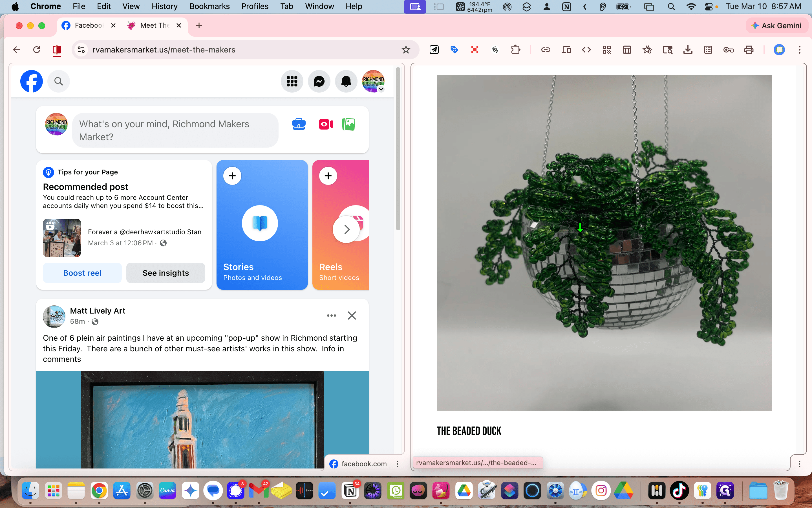Viewport: 812px width, 508px height.
Task: Open THE BEADED DUCK maker link
Action: pos(469,431)
